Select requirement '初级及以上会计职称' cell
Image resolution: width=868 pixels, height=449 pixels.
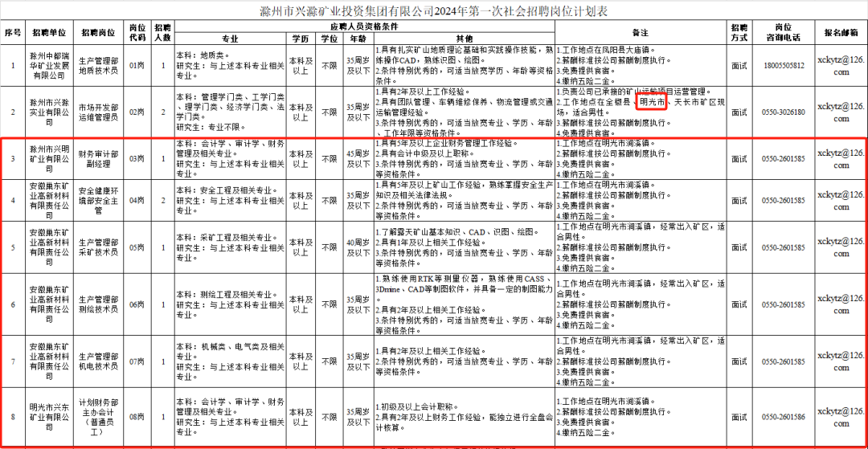[x=464, y=418]
